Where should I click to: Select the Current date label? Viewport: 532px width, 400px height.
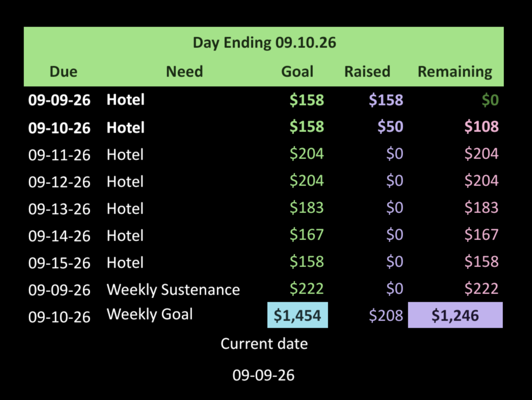tap(264, 343)
